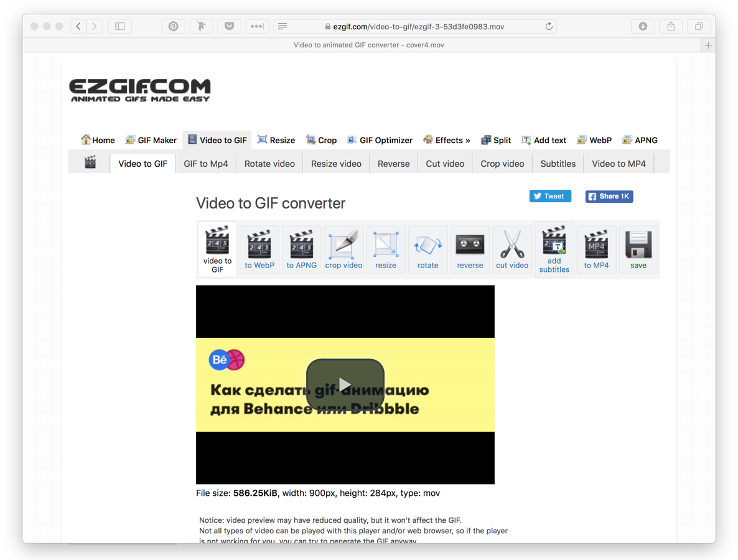738x560 pixels.
Task: Click the Behance-Dribbble logo in video
Action: (227, 360)
